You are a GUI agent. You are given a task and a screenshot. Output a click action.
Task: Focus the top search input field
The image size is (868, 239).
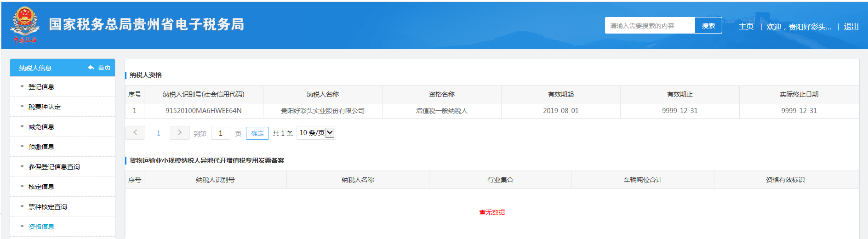[x=650, y=26]
